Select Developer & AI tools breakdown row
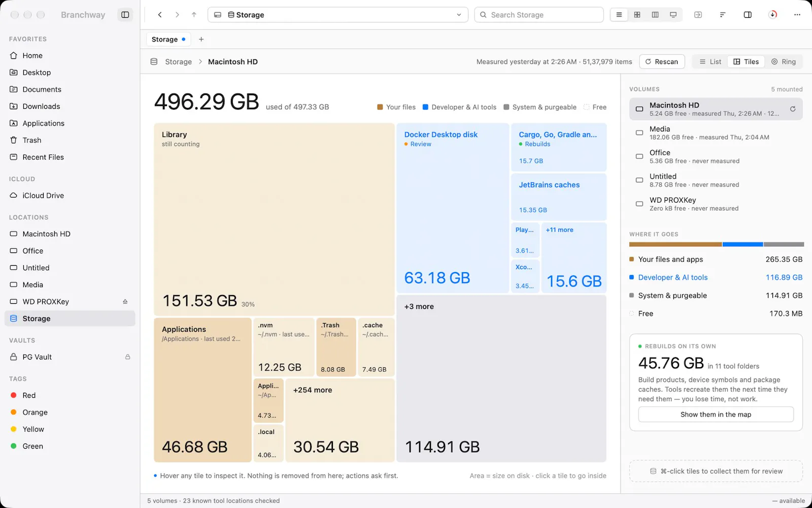812x508 pixels. [716, 277]
